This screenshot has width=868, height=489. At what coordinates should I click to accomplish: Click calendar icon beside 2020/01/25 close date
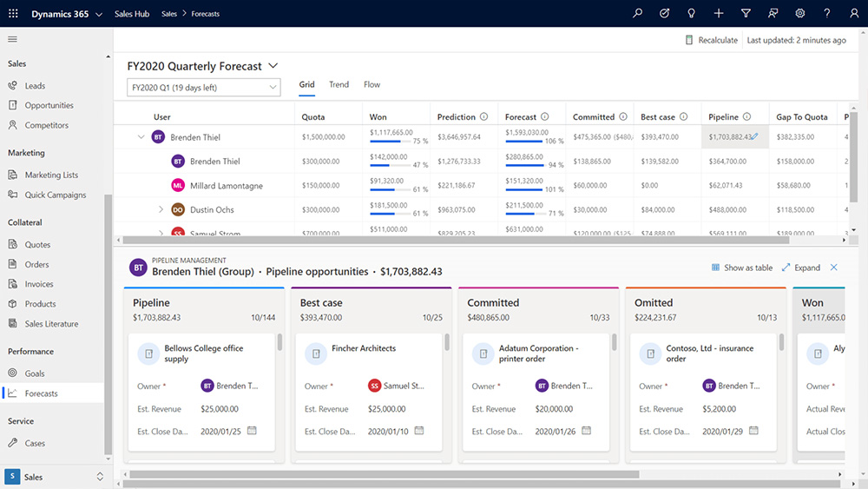pyautogui.click(x=252, y=431)
